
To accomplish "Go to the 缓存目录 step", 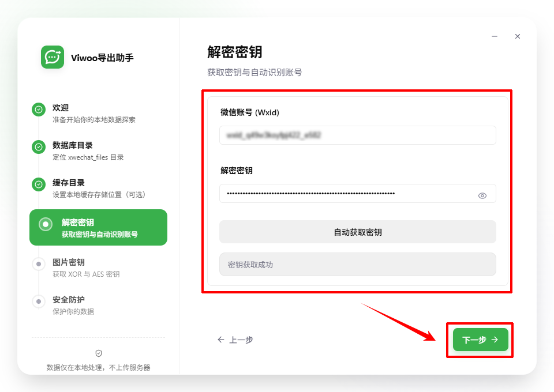I will (98, 188).
